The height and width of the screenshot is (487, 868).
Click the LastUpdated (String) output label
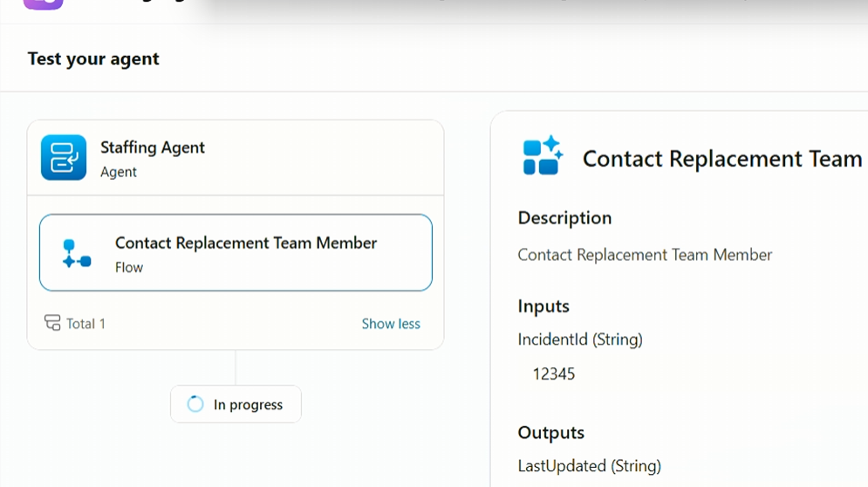[590, 466]
